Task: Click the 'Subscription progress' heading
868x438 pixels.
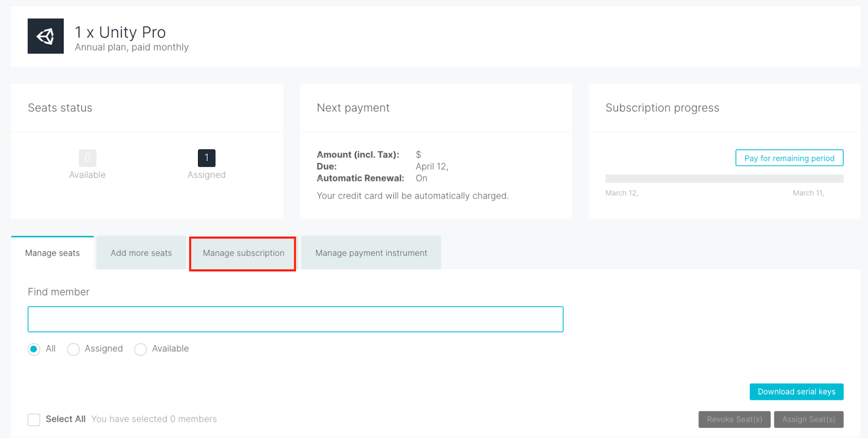Action: point(662,108)
